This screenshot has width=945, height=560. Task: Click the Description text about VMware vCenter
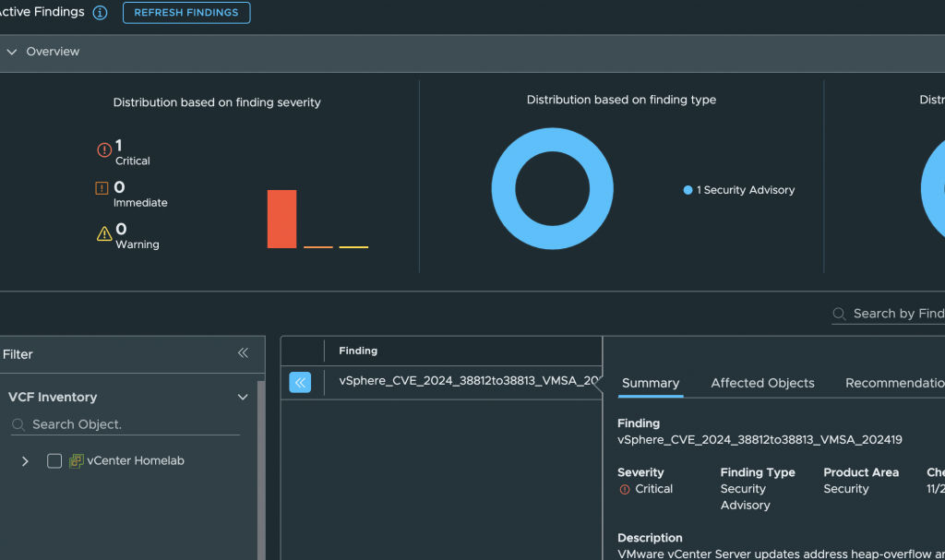click(x=781, y=554)
